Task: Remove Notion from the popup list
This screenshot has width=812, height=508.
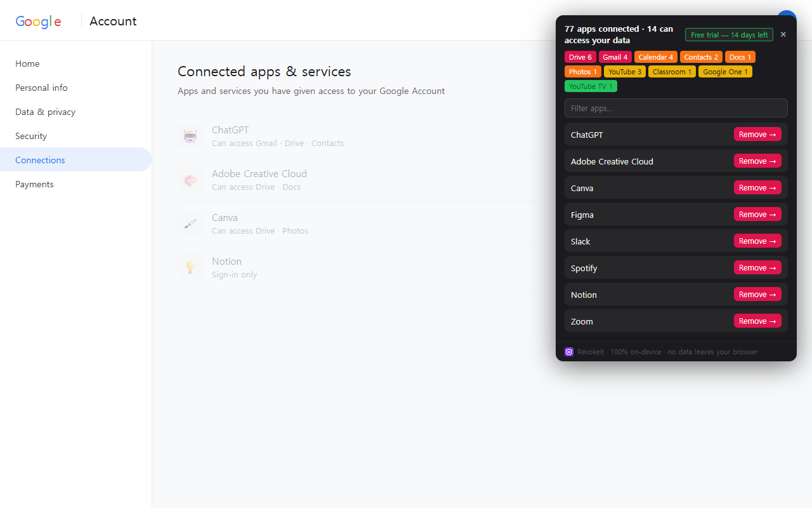Action: pyautogui.click(x=757, y=295)
